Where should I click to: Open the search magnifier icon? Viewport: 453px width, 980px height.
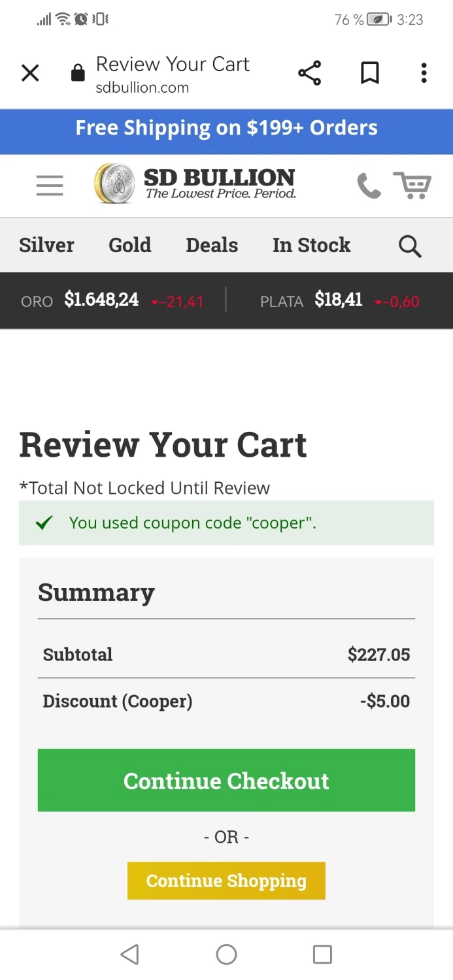click(410, 246)
